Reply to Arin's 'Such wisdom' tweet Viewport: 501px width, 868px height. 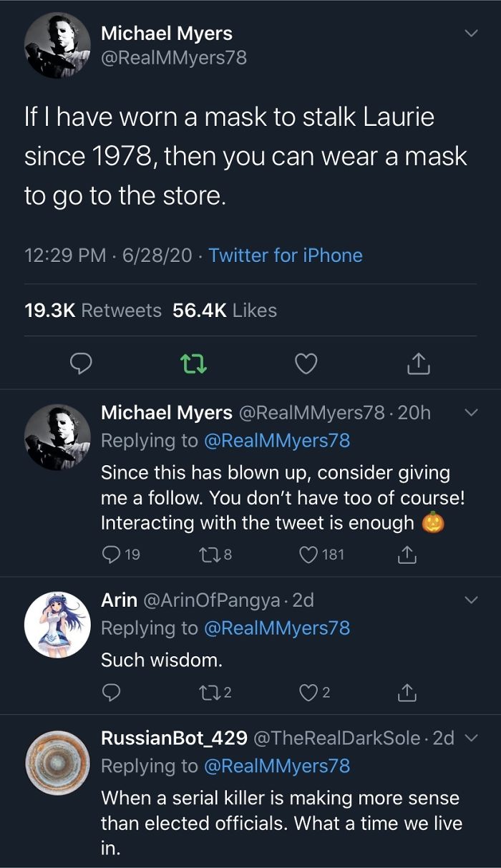click(110, 692)
